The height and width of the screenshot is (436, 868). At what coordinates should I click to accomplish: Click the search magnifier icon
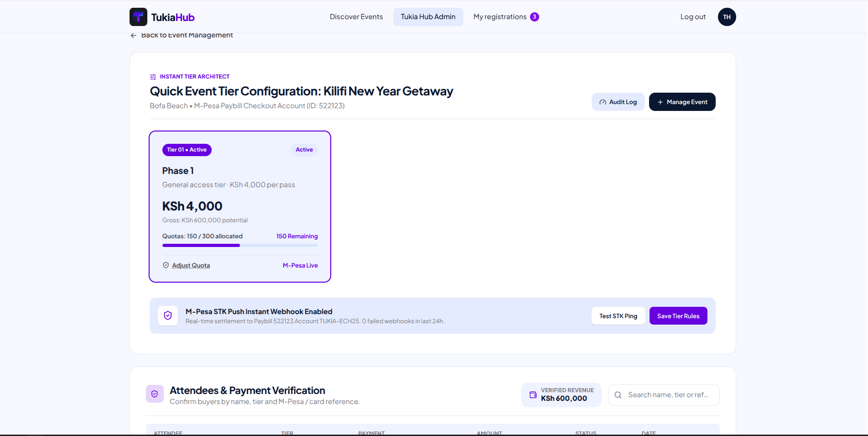[618, 395]
